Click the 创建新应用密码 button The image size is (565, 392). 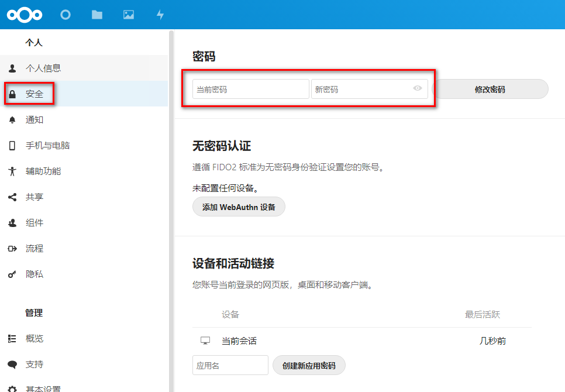click(x=309, y=365)
